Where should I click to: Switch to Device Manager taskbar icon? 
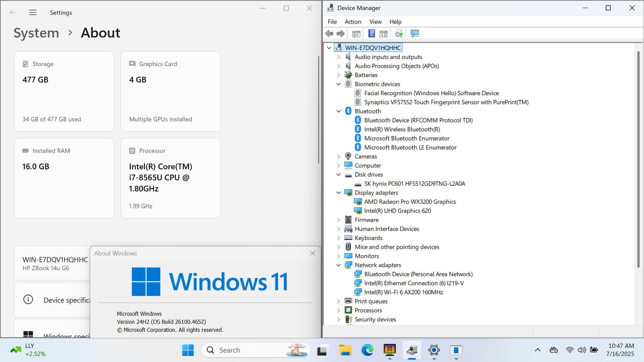411,350
